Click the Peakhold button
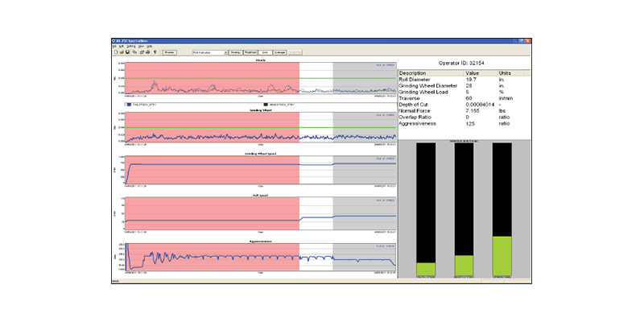The width and height of the screenshot is (644, 322). pos(250,52)
